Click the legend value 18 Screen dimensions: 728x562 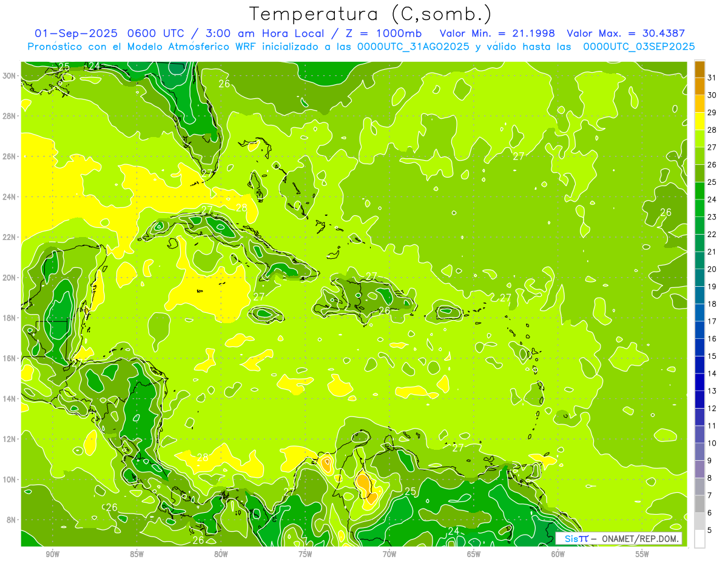(x=712, y=304)
